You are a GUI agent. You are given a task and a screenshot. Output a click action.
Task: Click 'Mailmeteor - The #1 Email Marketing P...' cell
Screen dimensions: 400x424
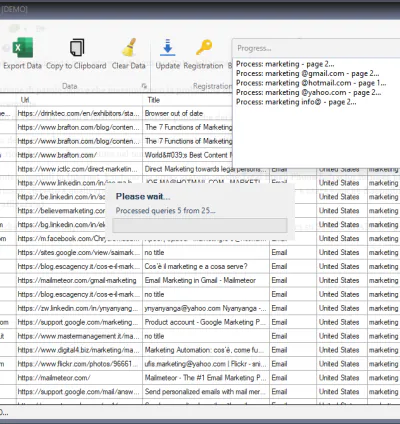[206, 378]
